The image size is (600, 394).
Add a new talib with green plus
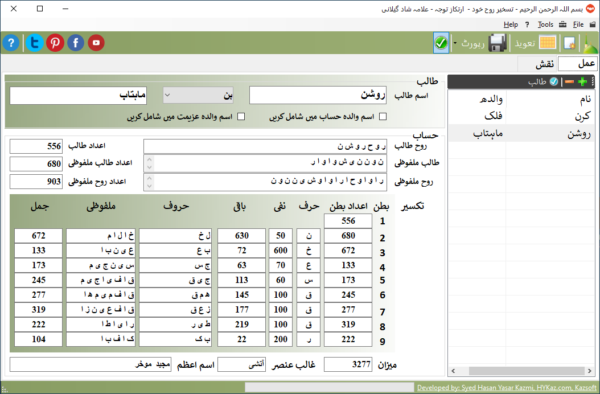coord(582,81)
